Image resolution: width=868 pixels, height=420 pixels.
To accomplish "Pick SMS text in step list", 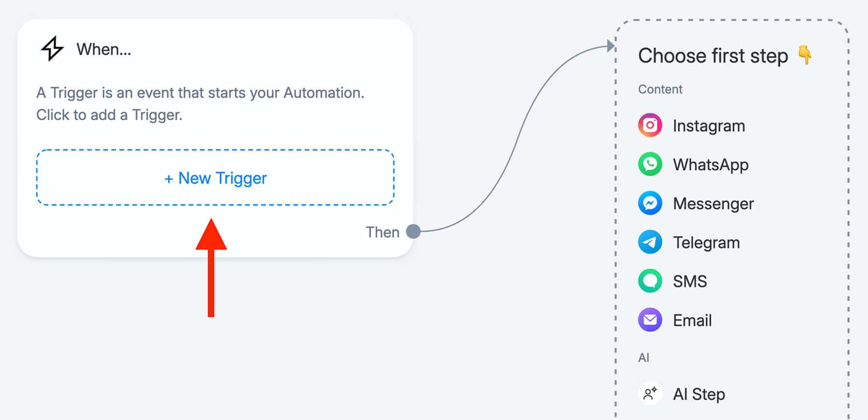I will pos(690,281).
